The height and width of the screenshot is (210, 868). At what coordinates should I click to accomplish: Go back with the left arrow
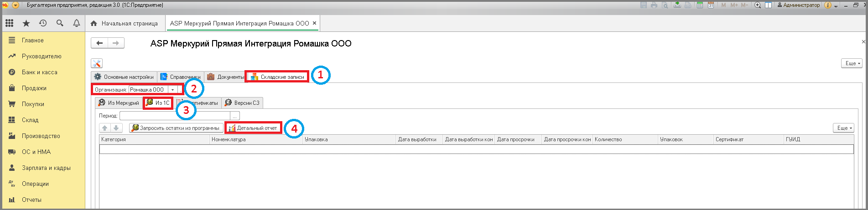99,43
